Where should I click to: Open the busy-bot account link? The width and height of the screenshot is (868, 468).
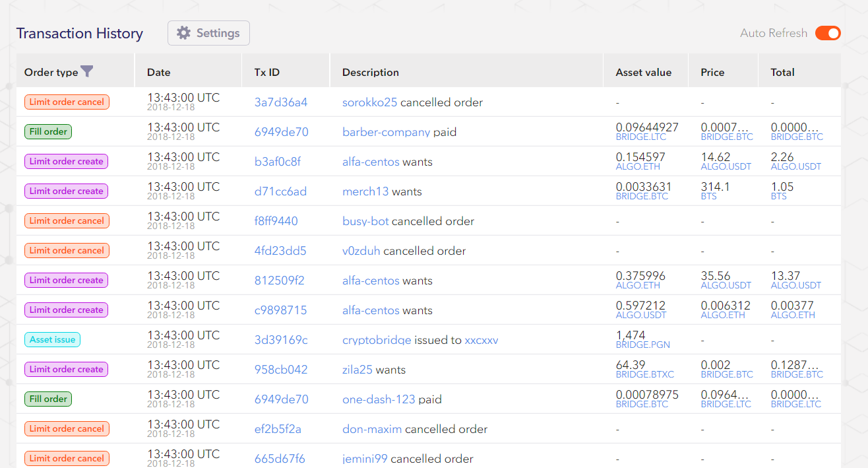365,221
